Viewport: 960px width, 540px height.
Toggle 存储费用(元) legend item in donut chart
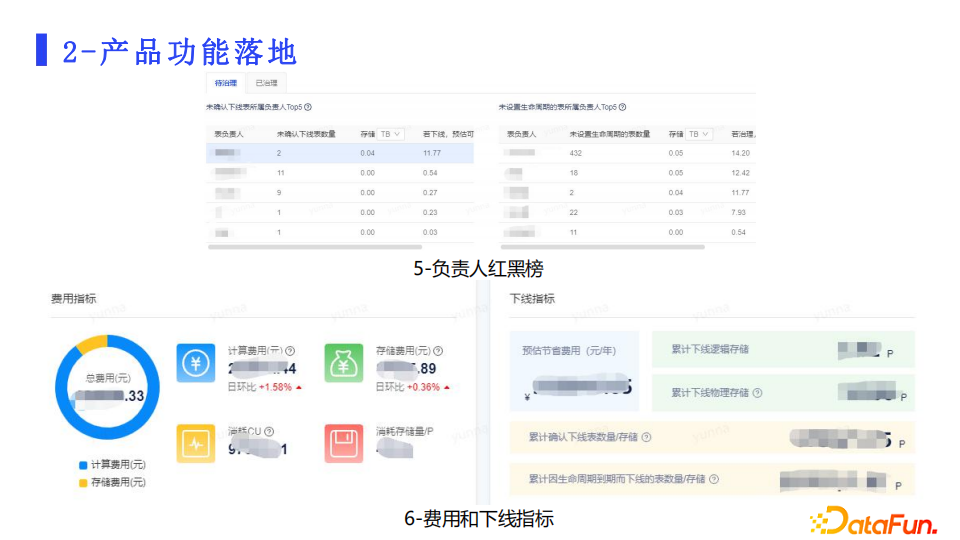111,482
